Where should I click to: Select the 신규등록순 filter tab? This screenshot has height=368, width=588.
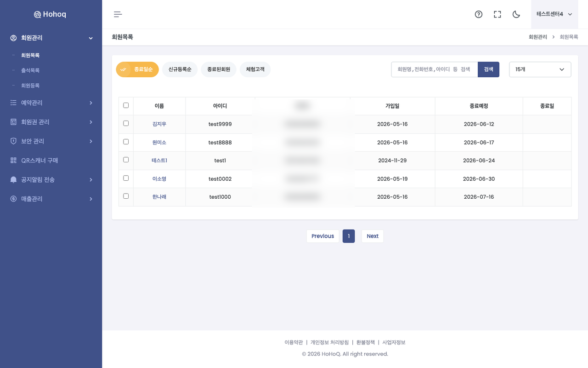pos(180,69)
